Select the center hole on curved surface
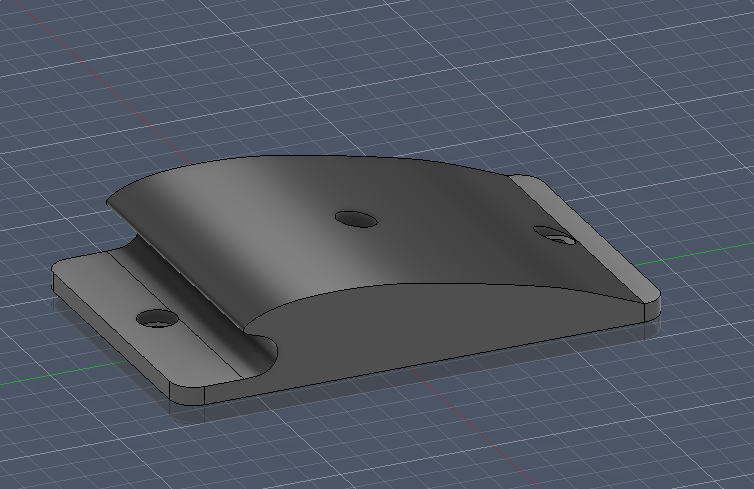Viewport: 754px width, 489px height. [355, 219]
